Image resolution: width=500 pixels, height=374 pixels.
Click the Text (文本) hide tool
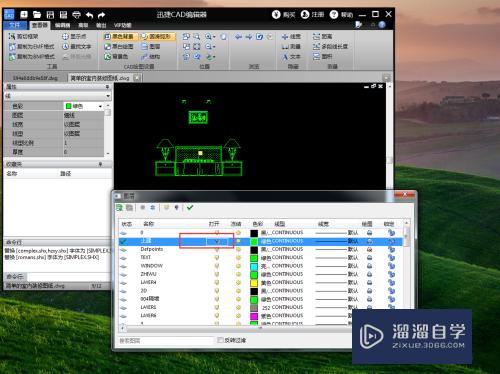click(291, 57)
